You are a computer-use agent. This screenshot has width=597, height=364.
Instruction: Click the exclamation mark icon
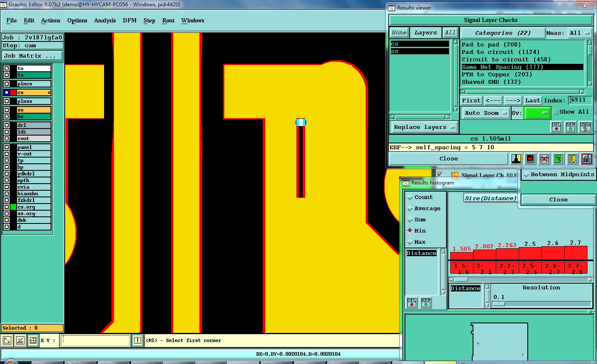click(138, 340)
